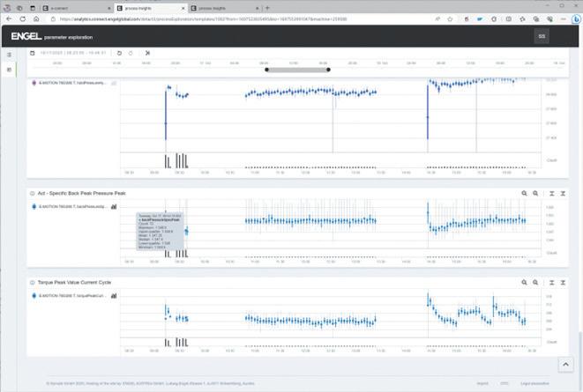Click first y-axis scale icon, Back Peak Pressure chart
Viewport: 583px width, 392px height.
[552, 194]
